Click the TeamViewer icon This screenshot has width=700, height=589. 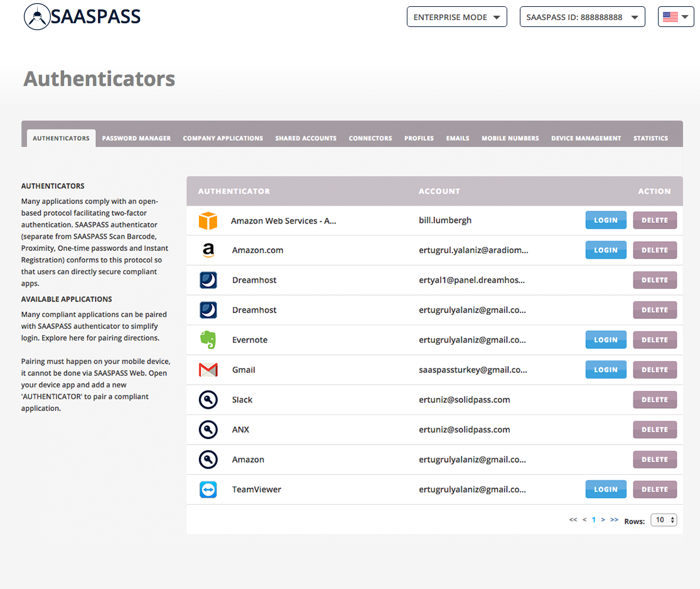tap(208, 489)
